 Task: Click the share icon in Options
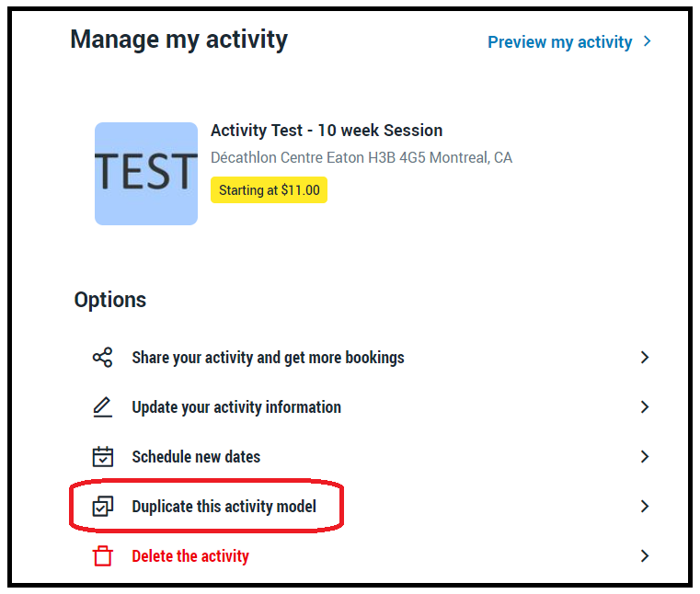(103, 358)
